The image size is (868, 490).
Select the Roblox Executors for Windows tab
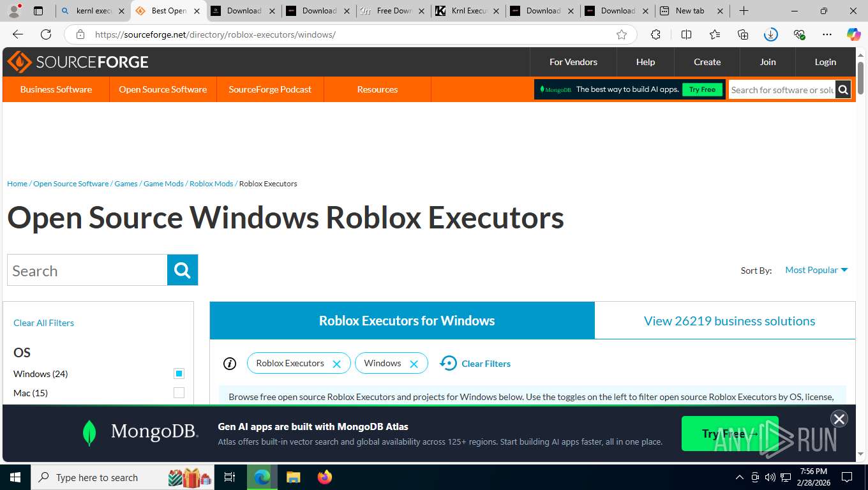[x=402, y=320]
